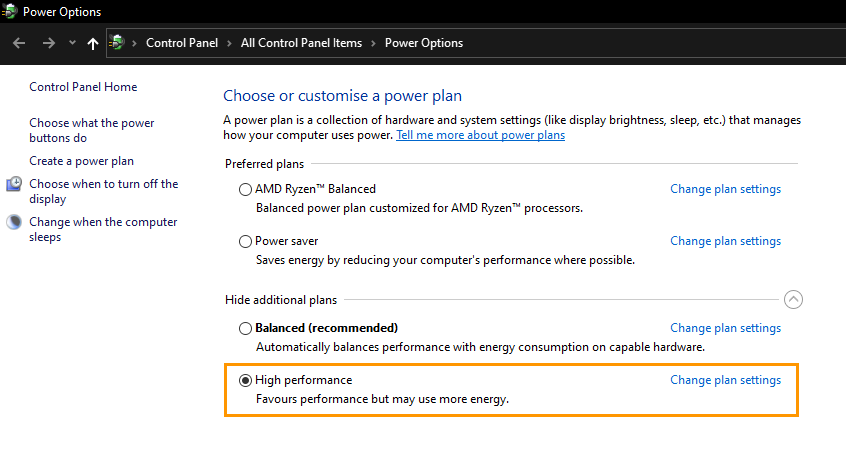Open Choose what the power buttons do
Image resolution: width=846 pixels, height=465 pixels.
pos(92,130)
